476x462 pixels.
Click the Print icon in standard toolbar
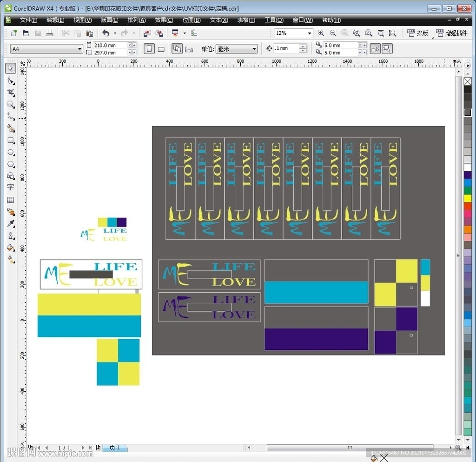[x=50, y=33]
